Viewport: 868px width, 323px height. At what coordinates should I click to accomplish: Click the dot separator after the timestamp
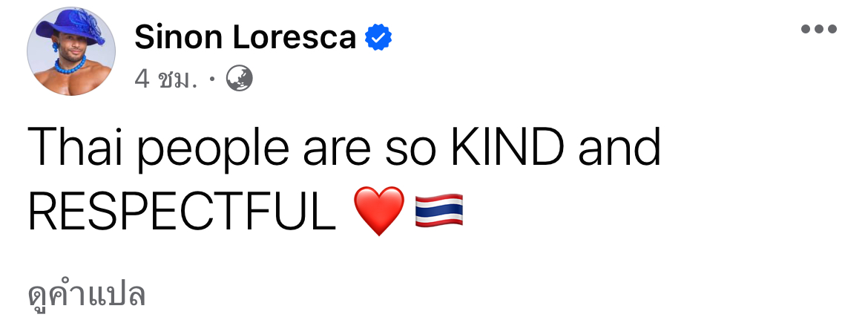click(212, 79)
